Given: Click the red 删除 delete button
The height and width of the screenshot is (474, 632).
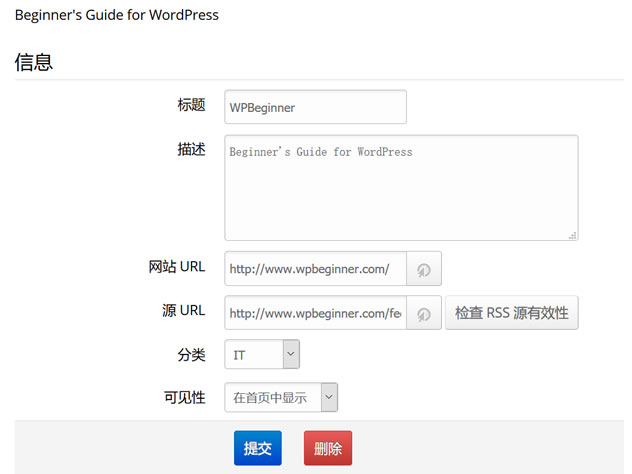Looking at the screenshot, I should (328, 448).
